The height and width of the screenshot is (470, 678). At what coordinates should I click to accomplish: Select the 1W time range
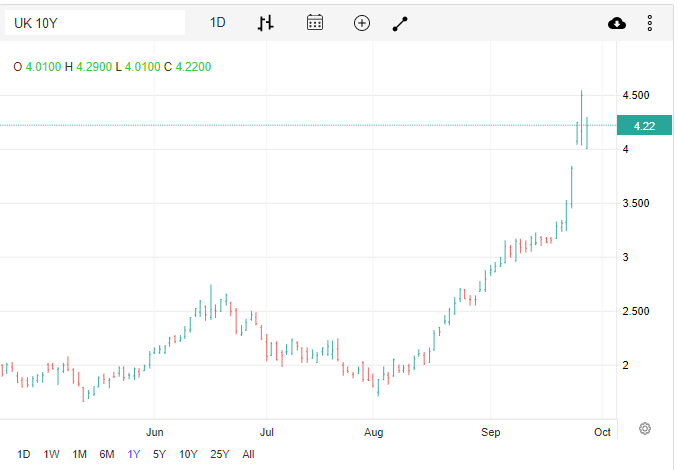pyautogui.click(x=51, y=454)
